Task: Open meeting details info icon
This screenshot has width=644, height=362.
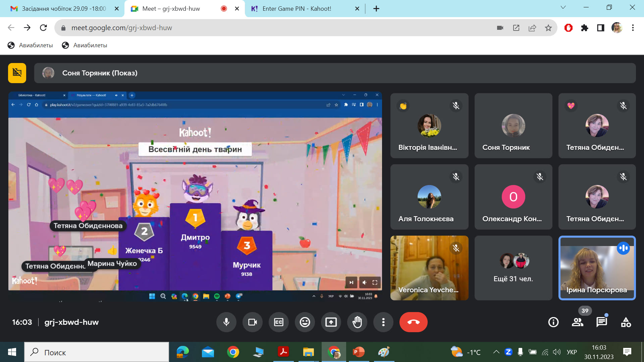Action: coord(553,322)
